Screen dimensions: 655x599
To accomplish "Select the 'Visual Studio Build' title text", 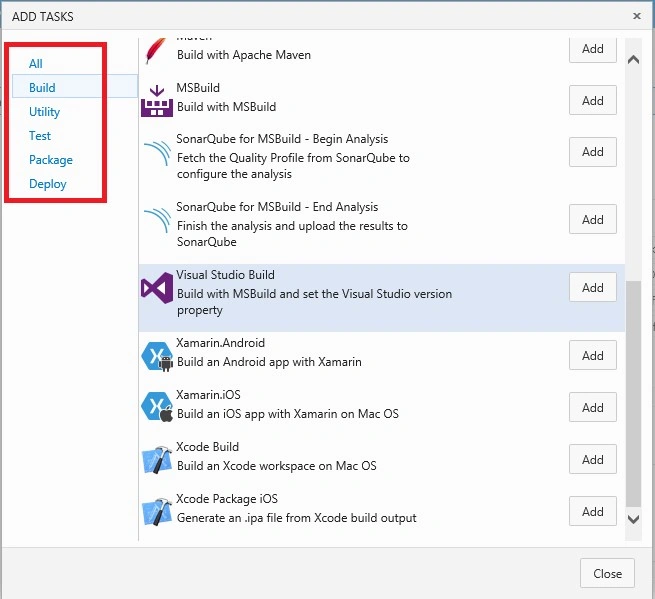I will click(225, 275).
